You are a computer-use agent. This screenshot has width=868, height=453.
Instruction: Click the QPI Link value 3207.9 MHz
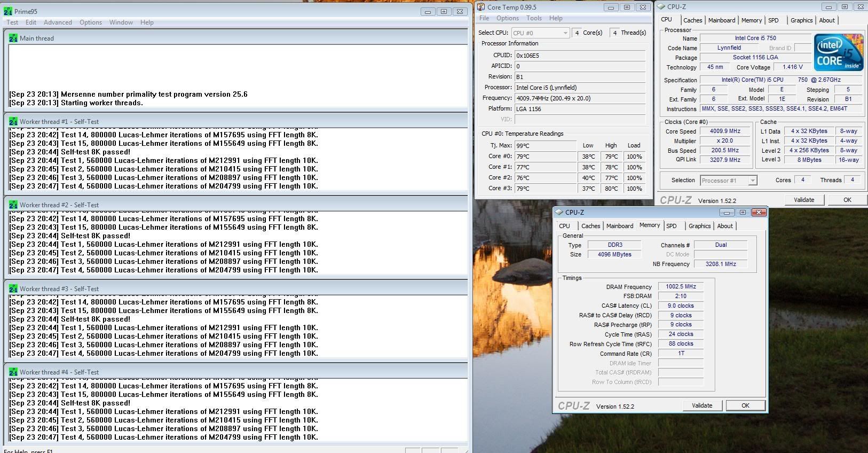pos(725,160)
